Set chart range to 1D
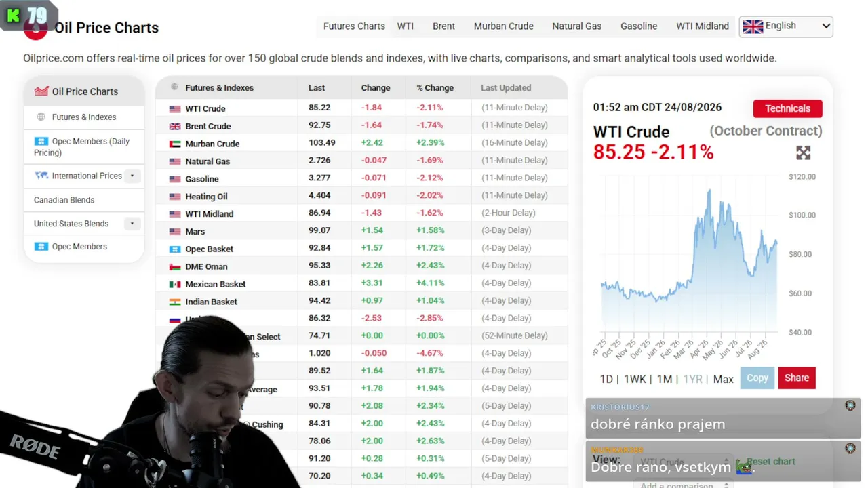Viewport: 868px width, 488px height. (606, 379)
